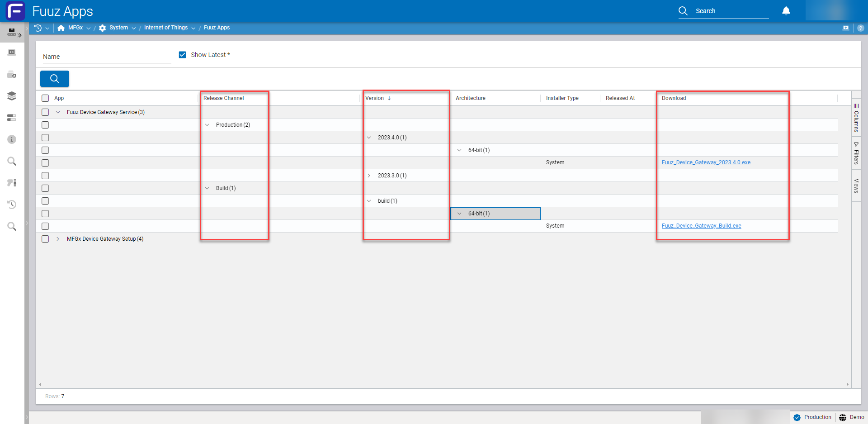The image size is (868, 424).
Task: Collapse the Production release channel group
Action: (x=207, y=125)
